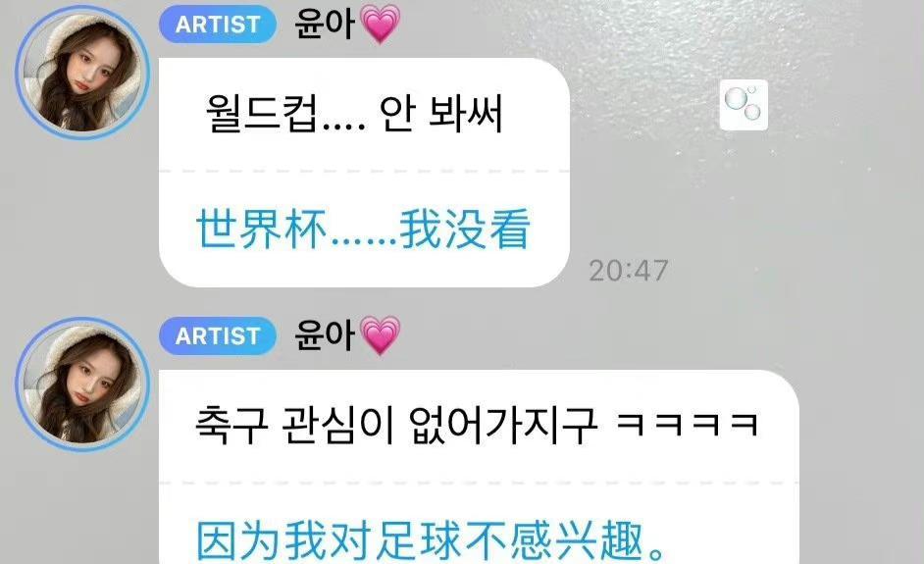Click the bubbles icon on the right
924x564 pixels.
click(744, 105)
